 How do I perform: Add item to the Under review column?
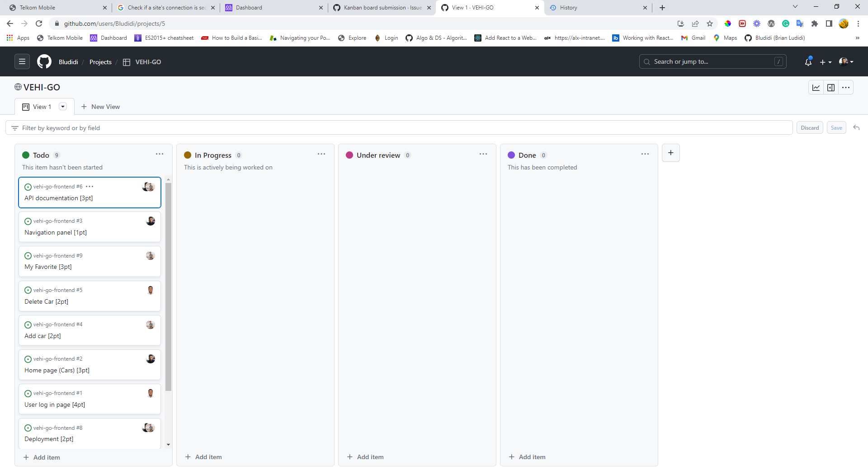pos(371,457)
